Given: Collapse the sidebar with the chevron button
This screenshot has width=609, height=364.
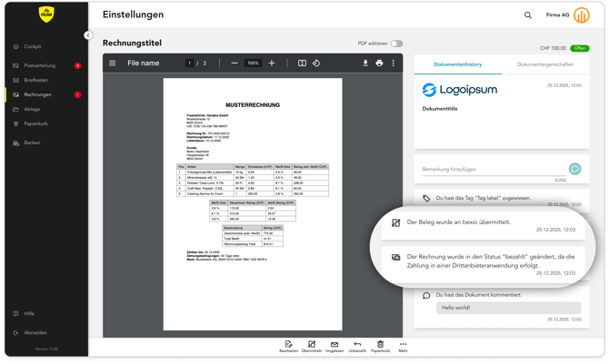Looking at the screenshot, I should point(88,35).
